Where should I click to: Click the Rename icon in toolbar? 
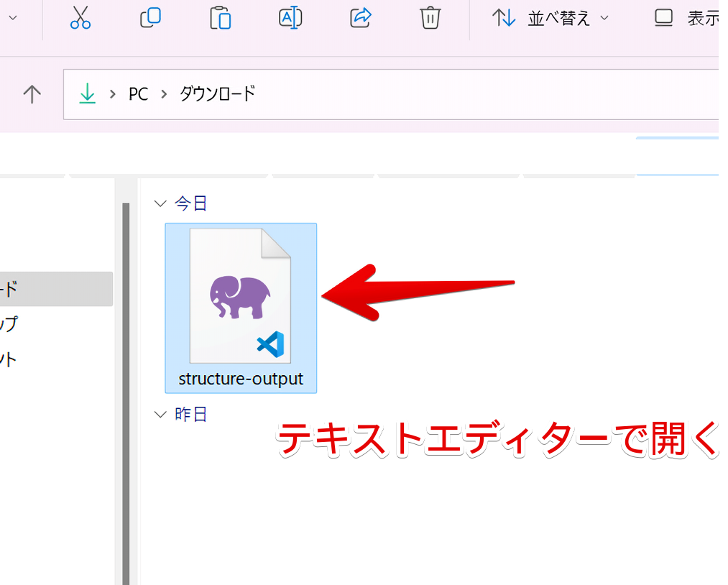coord(290,18)
